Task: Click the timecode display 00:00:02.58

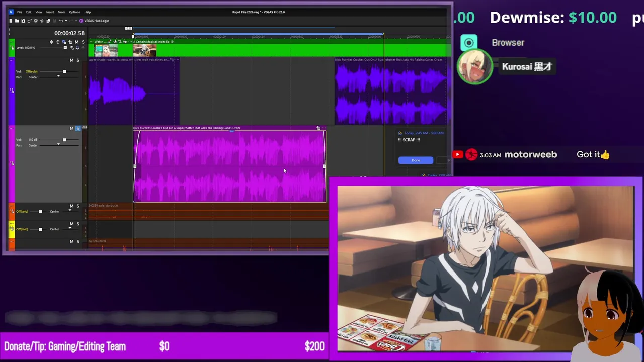Action: coord(69,33)
